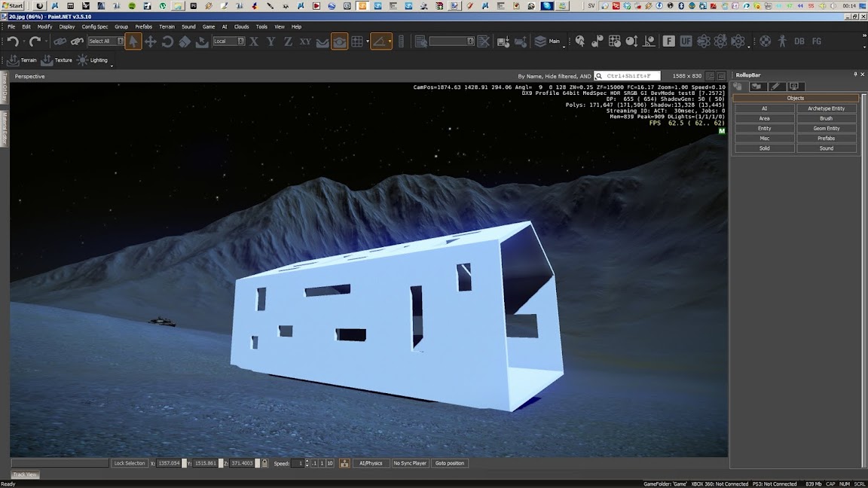Open the Local coordinate system dropdown
This screenshot has width=868, height=488.
229,41
